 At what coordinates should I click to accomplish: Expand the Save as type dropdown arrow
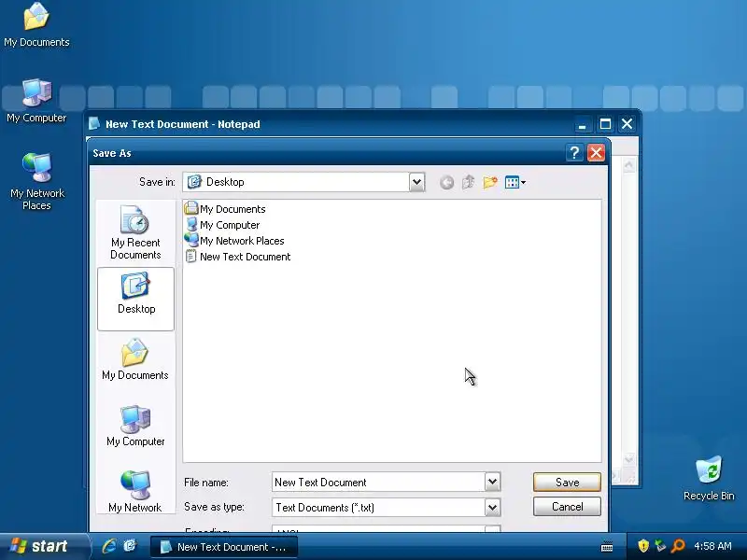(493, 507)
